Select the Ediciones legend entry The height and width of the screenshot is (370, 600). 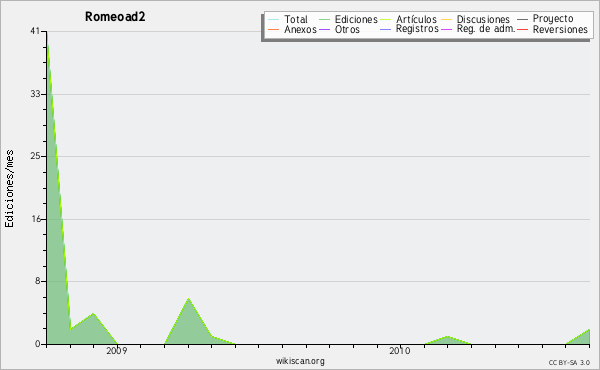coord(356,19)
